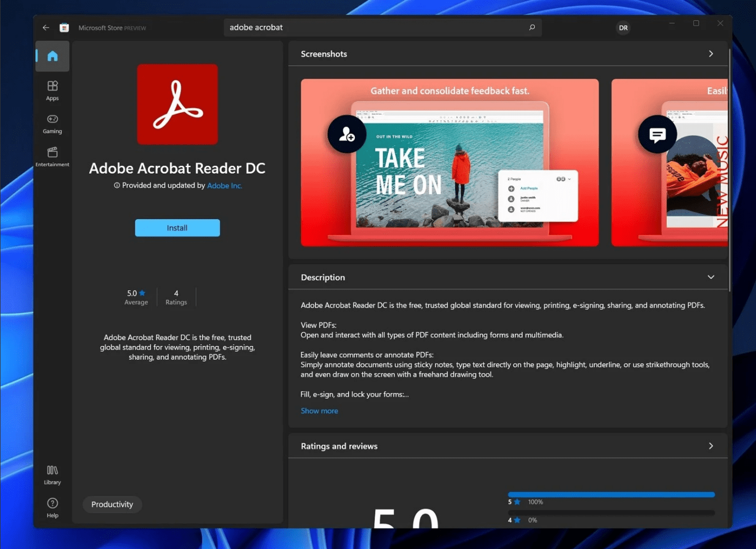Close the Microsoft Store window
756x549 pixels.
(x=720, y=23)
